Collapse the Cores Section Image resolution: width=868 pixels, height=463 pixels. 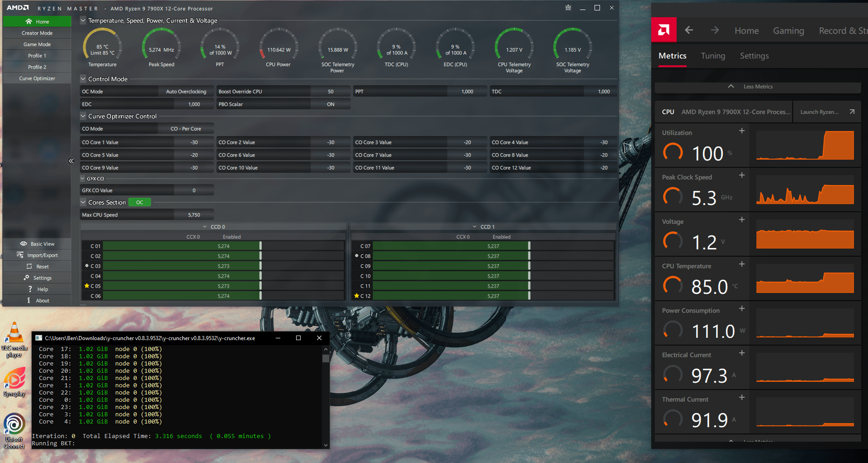point(83,202)
